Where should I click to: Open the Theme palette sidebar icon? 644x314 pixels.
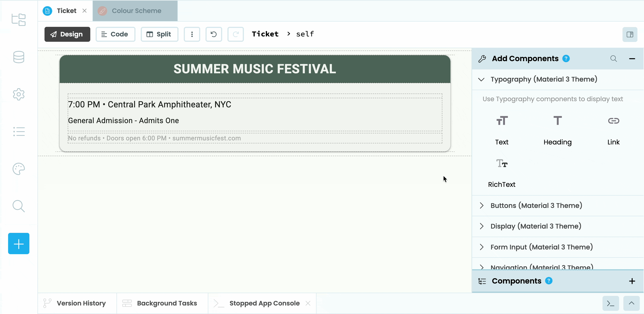(x=19, y=169)
